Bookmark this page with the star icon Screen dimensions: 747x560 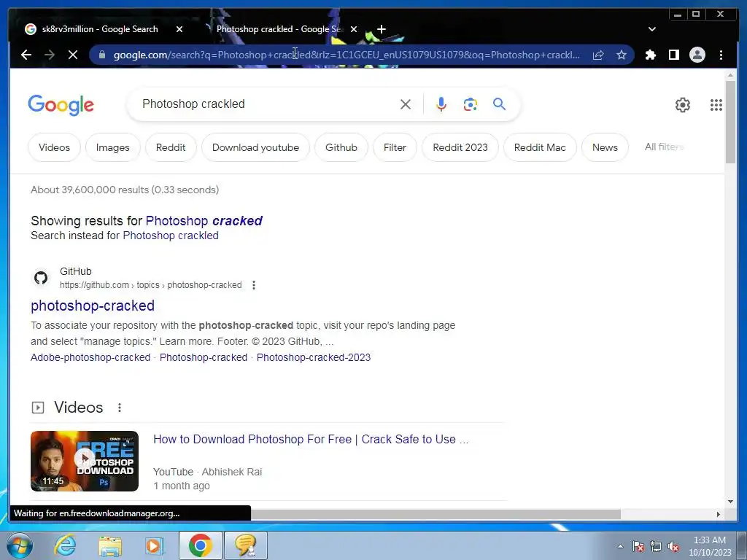click(x=622, y=55)
